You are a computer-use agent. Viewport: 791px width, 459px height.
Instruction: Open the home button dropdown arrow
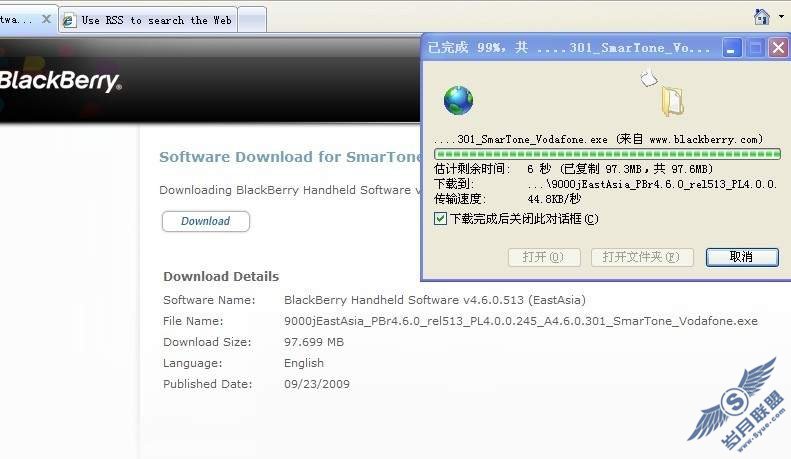pyautogui.click(x=781, y=17)
